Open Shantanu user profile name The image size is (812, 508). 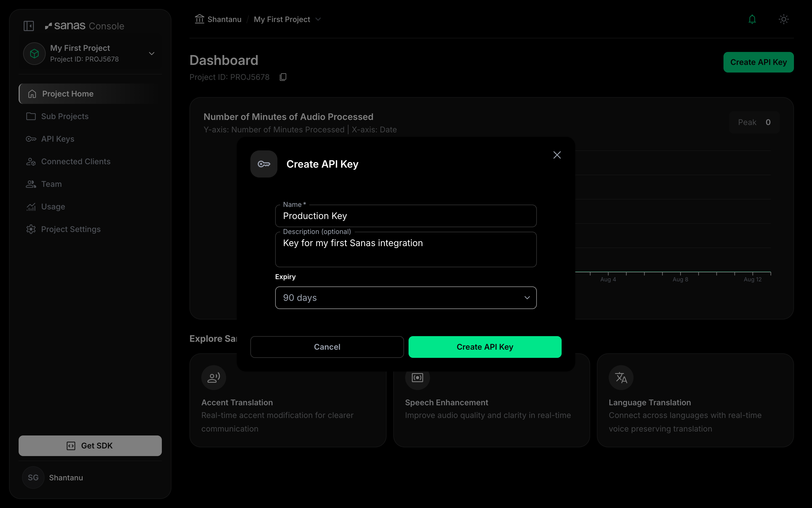(x=66, y=478)
